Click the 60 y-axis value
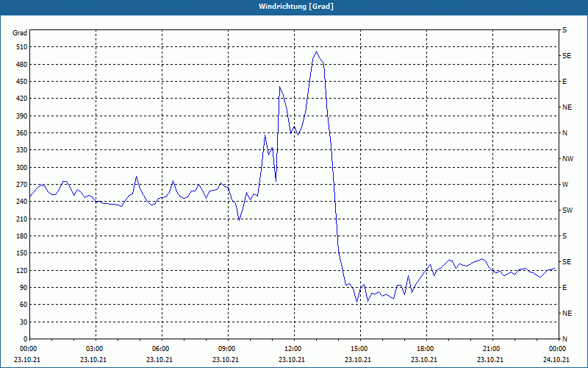This screenshot has height=368, width=588. [24, 305]
